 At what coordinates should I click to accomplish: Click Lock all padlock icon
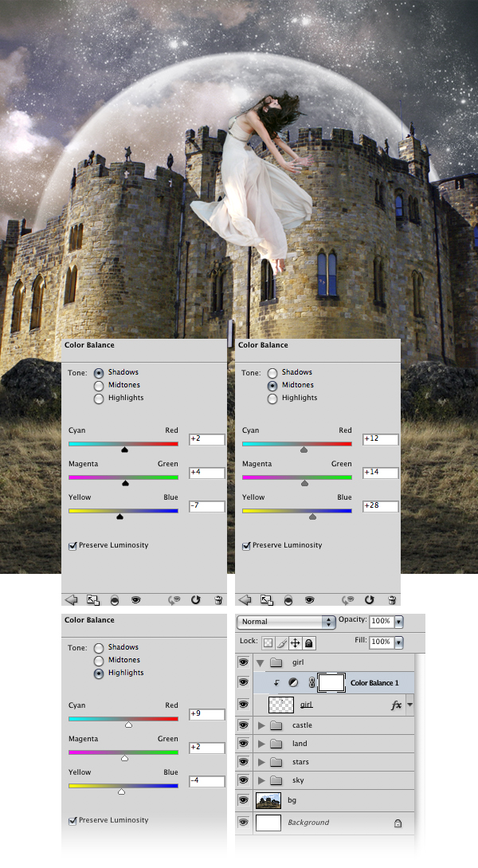(309, 642)
